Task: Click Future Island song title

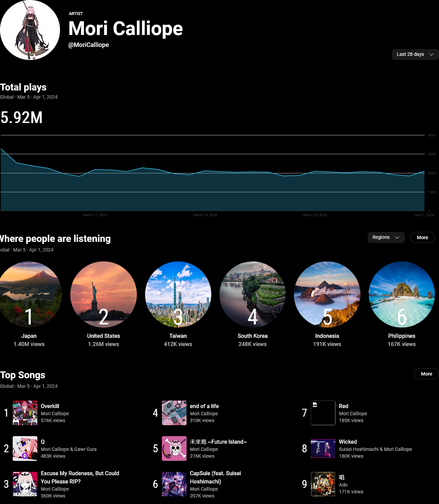Action: pos(218,442)
